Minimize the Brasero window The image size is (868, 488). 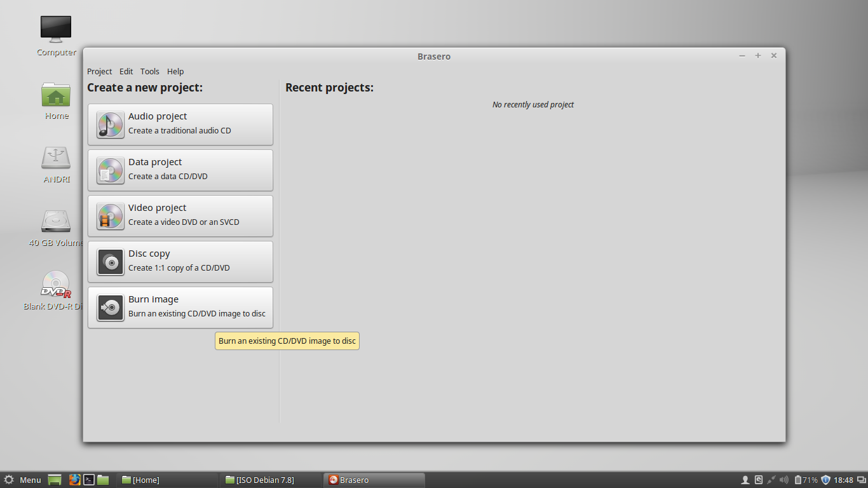(742, 56)
